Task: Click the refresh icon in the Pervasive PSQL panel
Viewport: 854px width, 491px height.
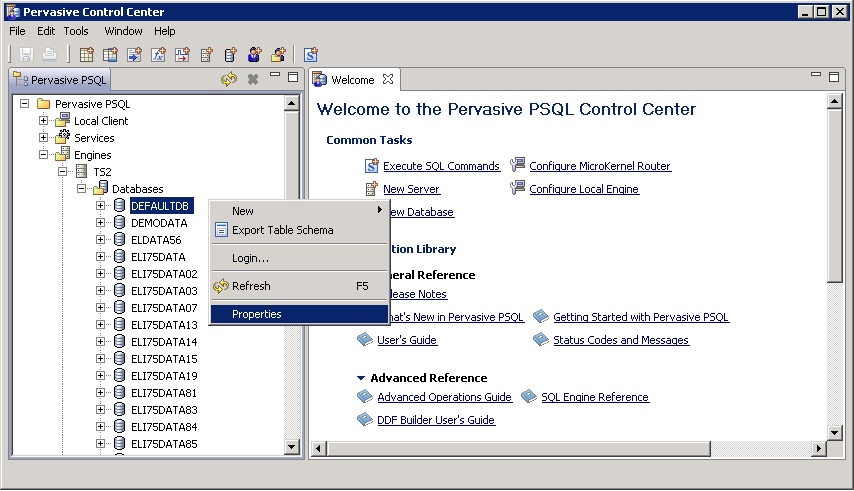Action: pos(229,79)
